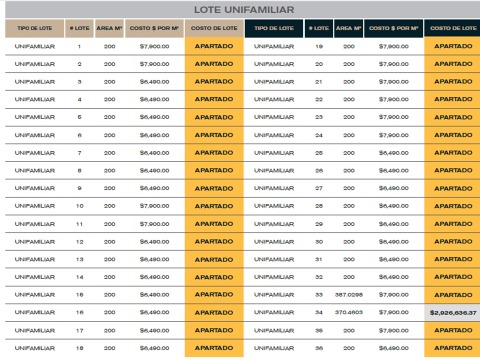Viewport: 480px width, 360px height.
Task: Click the $7,900.00 price in lot 1 row
Action: pos(154,46)
